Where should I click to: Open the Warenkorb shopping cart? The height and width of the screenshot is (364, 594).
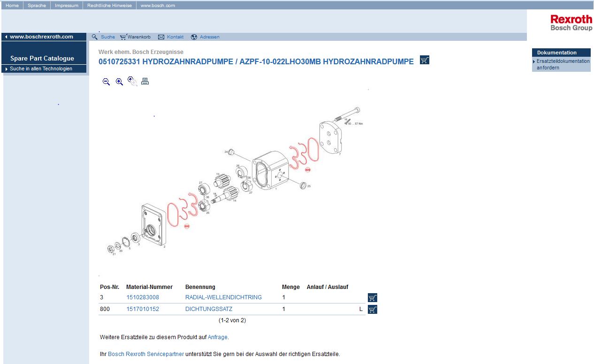click(x=136, y=37)
